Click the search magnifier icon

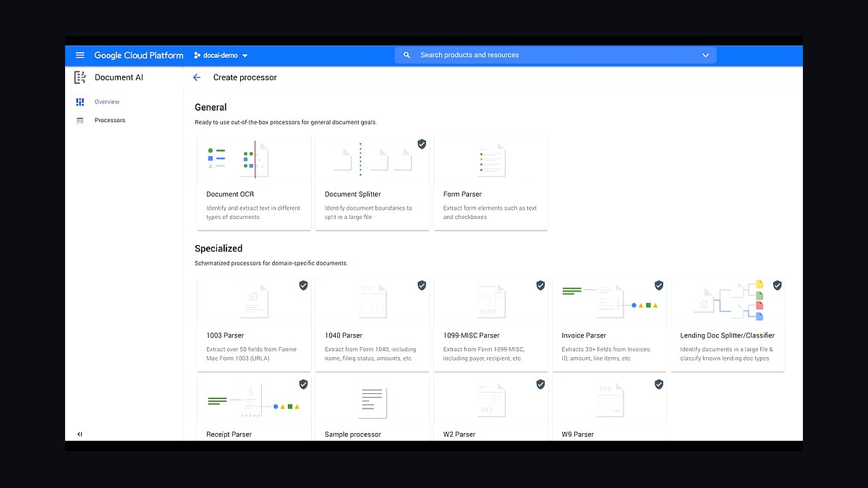(x=407, y=55)
